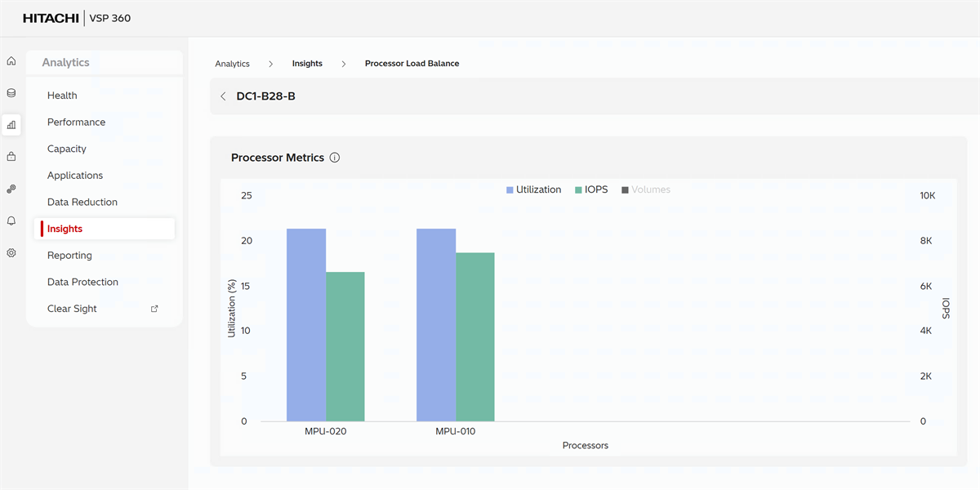Screen dimensions: 980x490
Task: Click the briefcase icon in the sidebar
Action: tap(11, 156)
